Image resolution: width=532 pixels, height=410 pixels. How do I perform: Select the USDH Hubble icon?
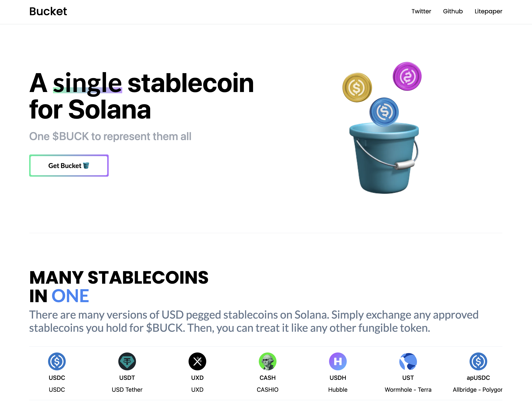point(338,362)
